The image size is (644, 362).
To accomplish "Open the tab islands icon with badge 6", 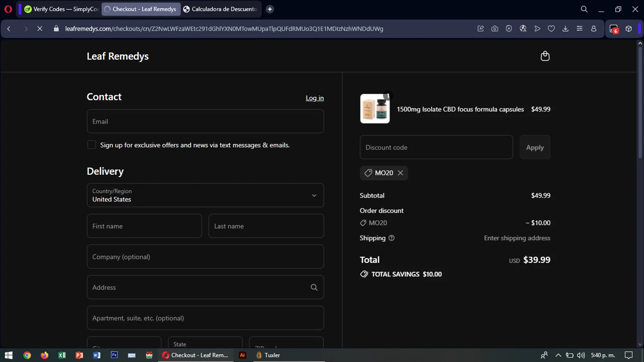I will point(614,29).
